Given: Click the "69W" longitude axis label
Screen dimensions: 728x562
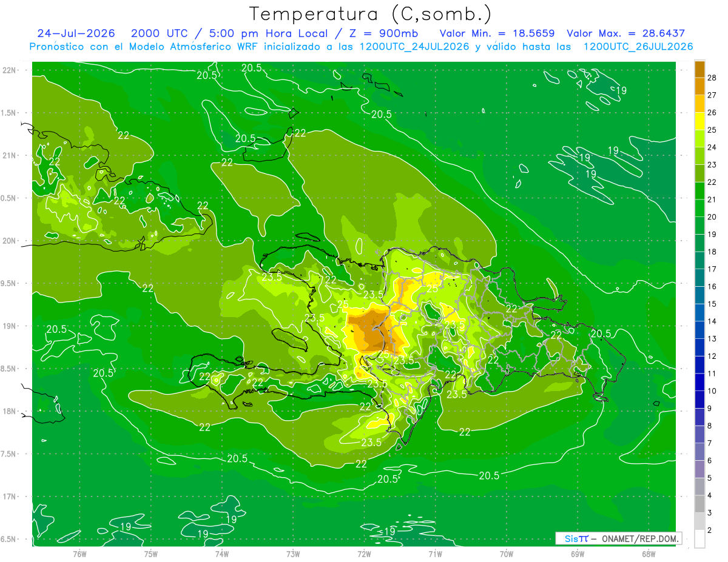Looking at the screenshot, I should click(x=577, y=554).
